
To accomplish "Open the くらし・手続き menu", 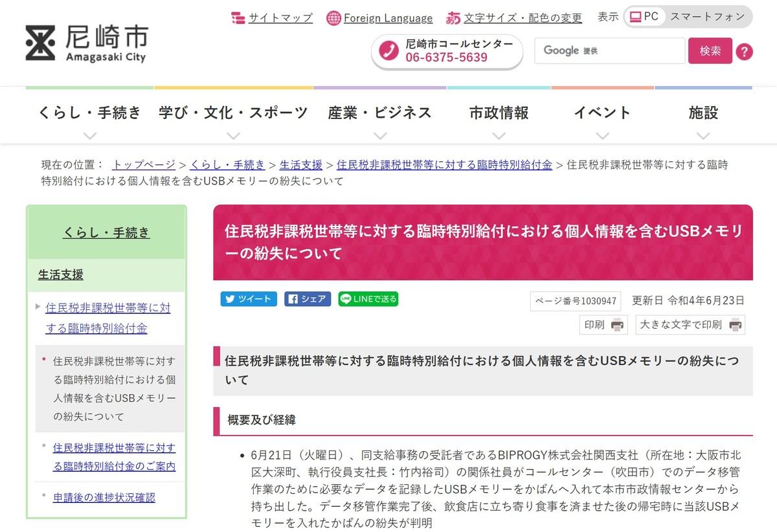I will click(90, 113).
